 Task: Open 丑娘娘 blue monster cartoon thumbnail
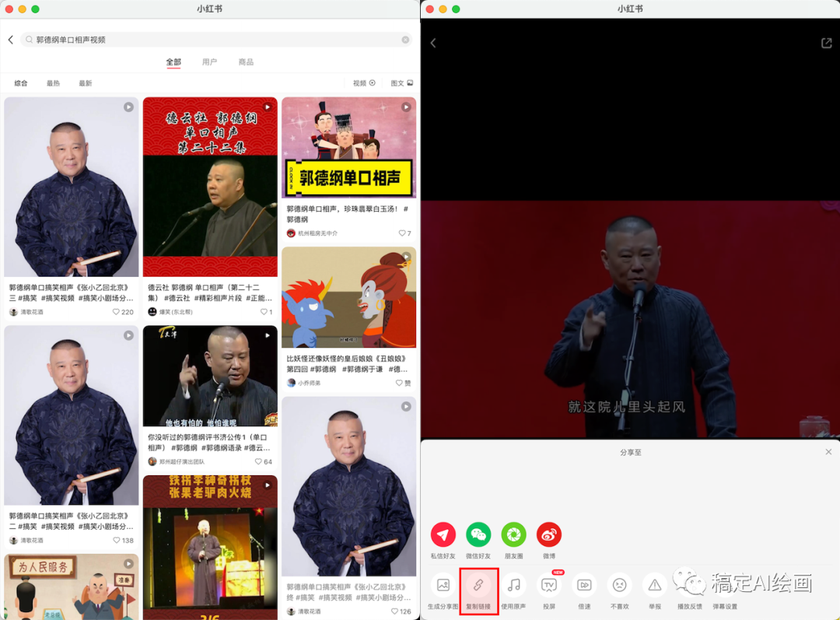point(348,297)
